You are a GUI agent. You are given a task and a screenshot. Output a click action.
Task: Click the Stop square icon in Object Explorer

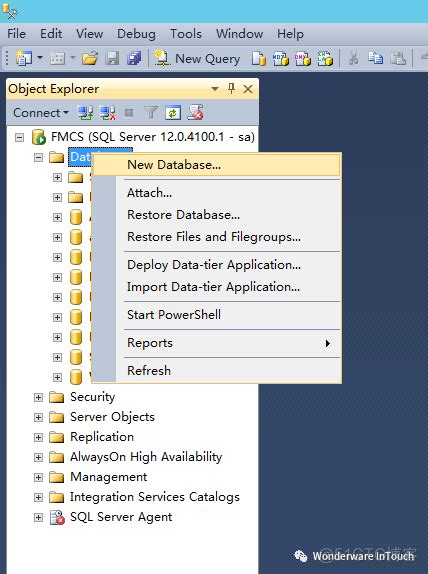tap(129, 113)
